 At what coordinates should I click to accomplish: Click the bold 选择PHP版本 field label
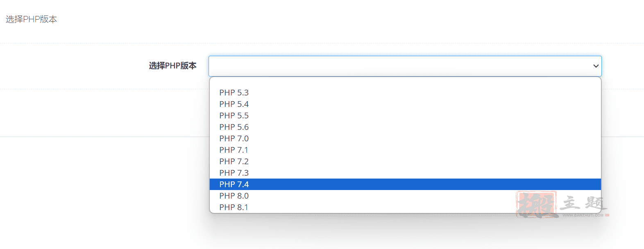point(172,66)
